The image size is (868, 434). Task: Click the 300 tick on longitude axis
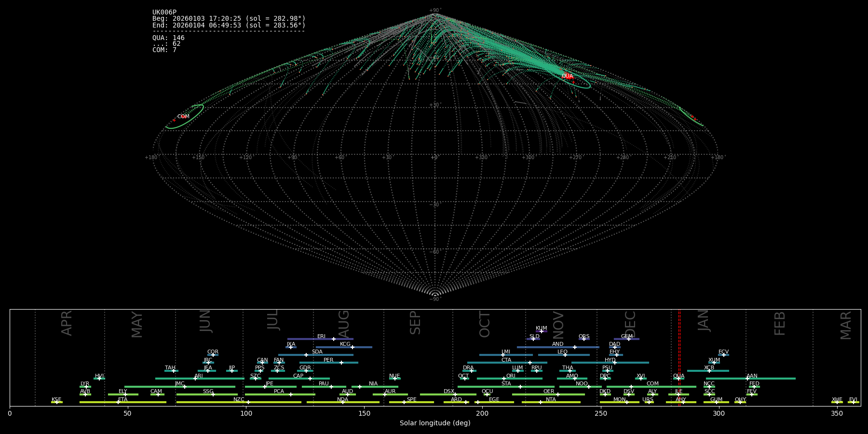[719, 414]
